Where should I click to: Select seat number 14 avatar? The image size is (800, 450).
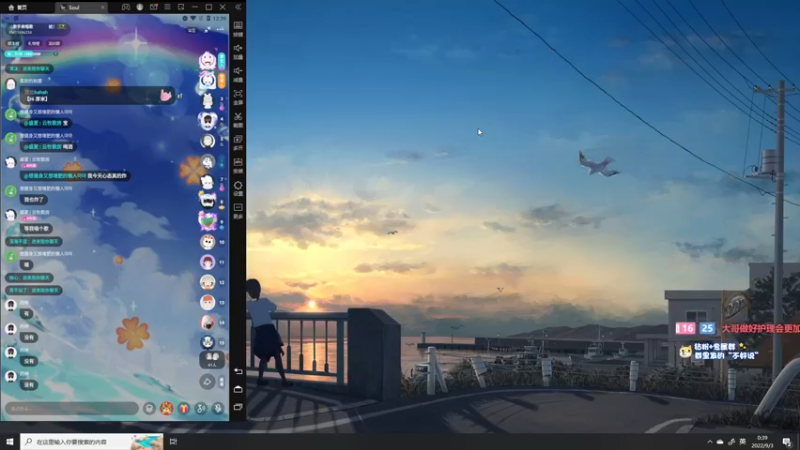point(208,322)
